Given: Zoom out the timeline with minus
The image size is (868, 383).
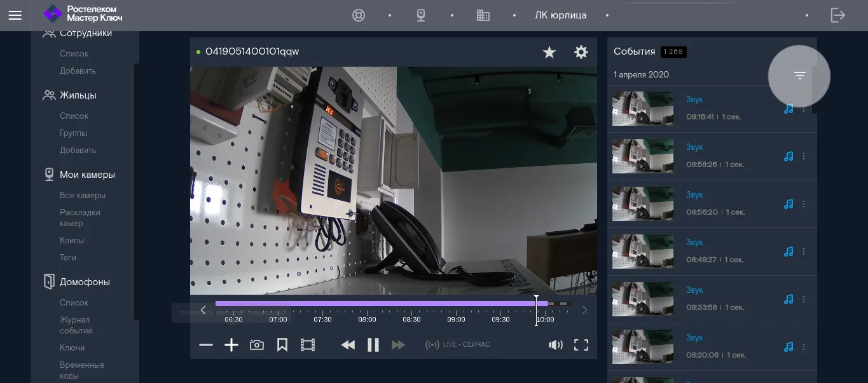Looking at the screenshot, I should pyautogui.click(x=206, y=345).
